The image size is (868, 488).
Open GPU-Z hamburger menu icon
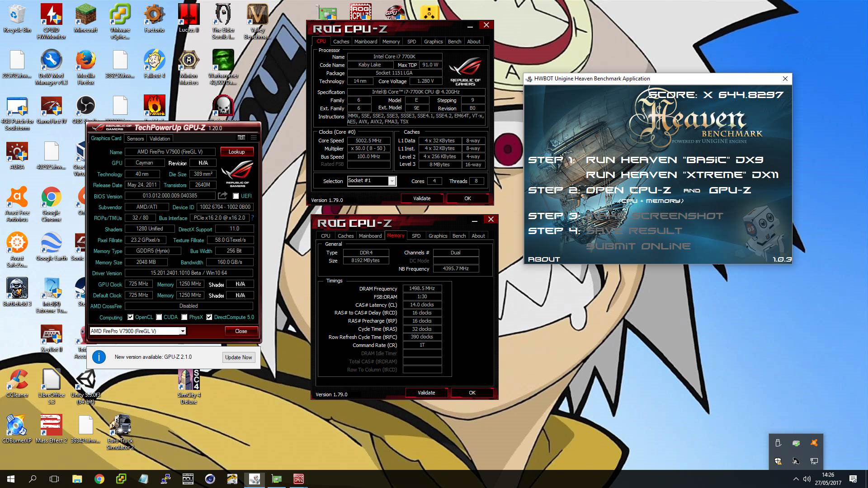254,138
